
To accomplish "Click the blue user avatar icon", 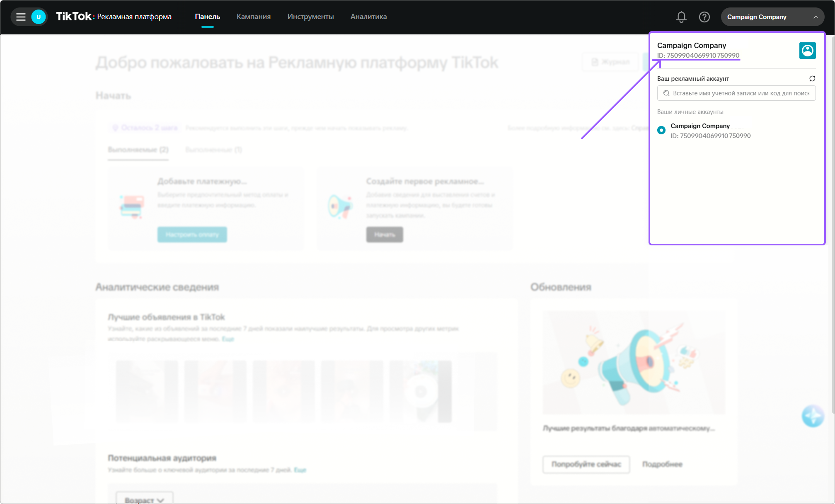I will coord(39,17).
